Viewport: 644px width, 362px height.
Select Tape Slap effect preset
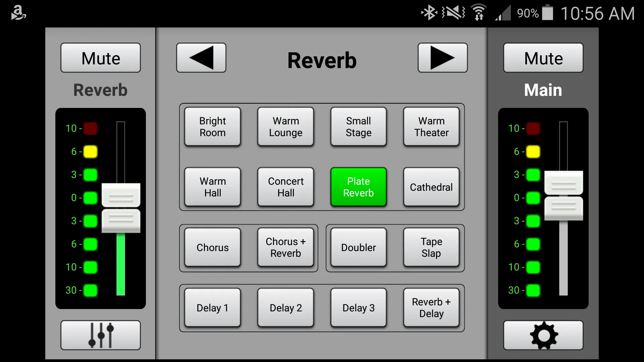431,247
